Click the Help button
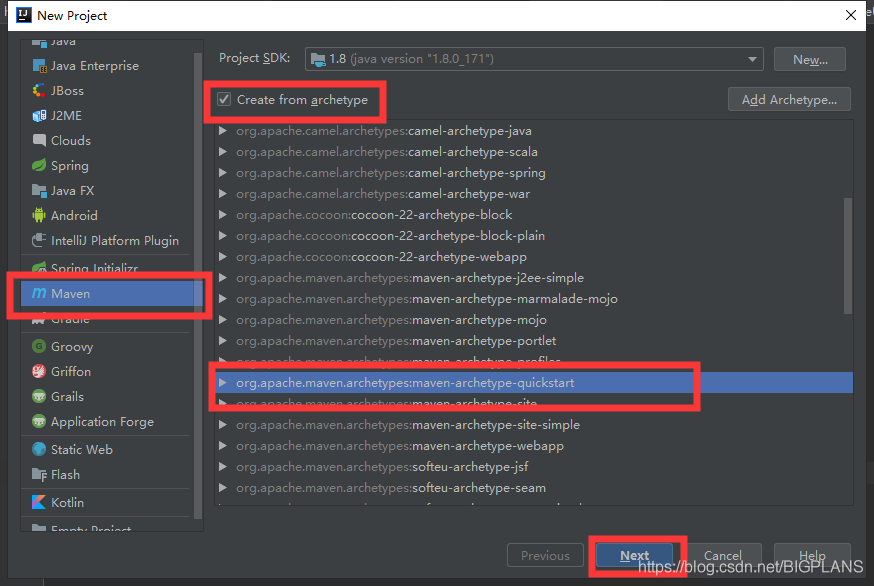The width and height of the screenshot is (874, 586). [x=812, y=555]
